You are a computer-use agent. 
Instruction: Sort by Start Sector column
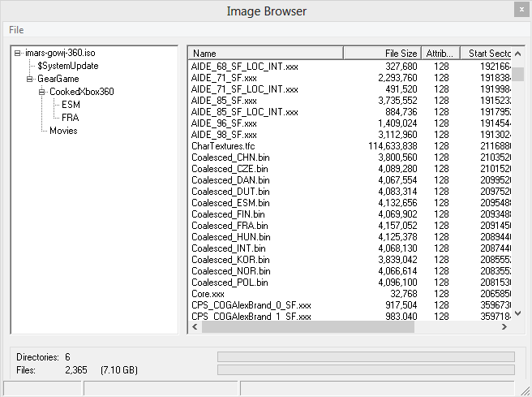click(489, 54)
